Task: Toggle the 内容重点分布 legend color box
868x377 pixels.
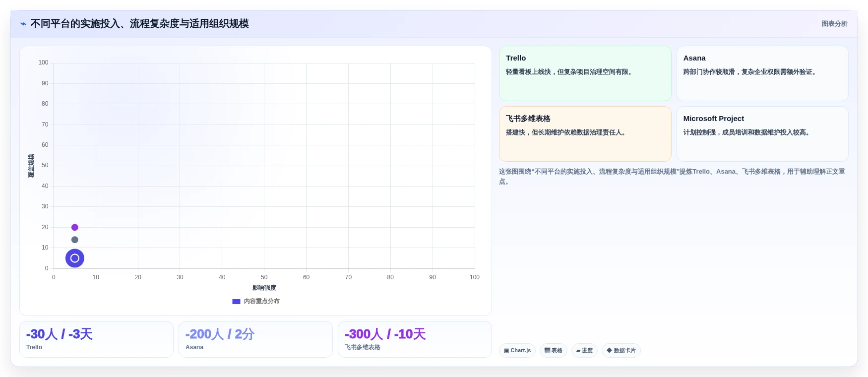Action: [x=236, y=302]
